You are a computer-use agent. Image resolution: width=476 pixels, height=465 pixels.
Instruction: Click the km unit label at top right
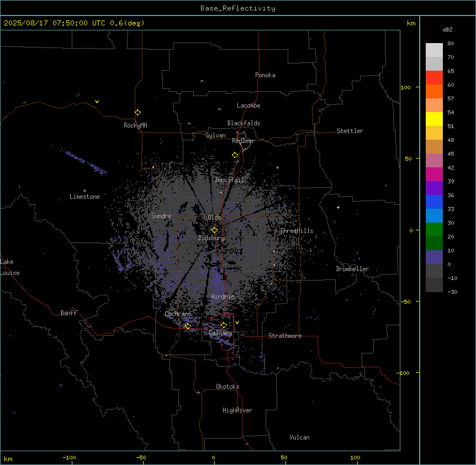click(x=411, y=23)
